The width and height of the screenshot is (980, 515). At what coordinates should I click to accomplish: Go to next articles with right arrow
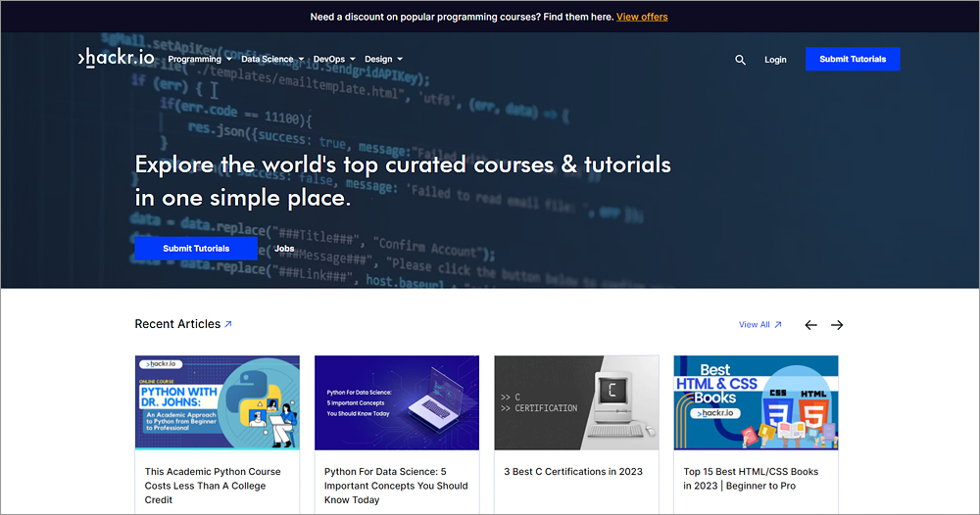click(x=837, y=325)
